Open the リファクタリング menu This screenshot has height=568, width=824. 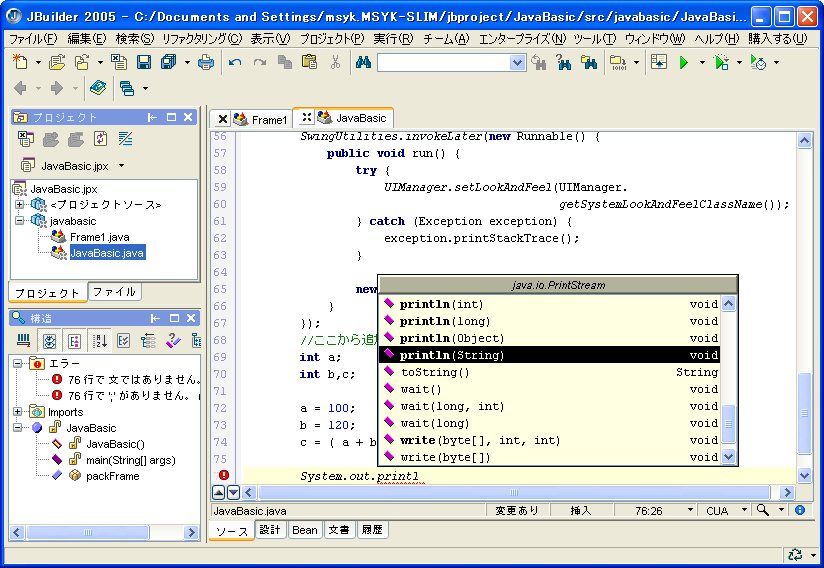click(x=201, y=39)
